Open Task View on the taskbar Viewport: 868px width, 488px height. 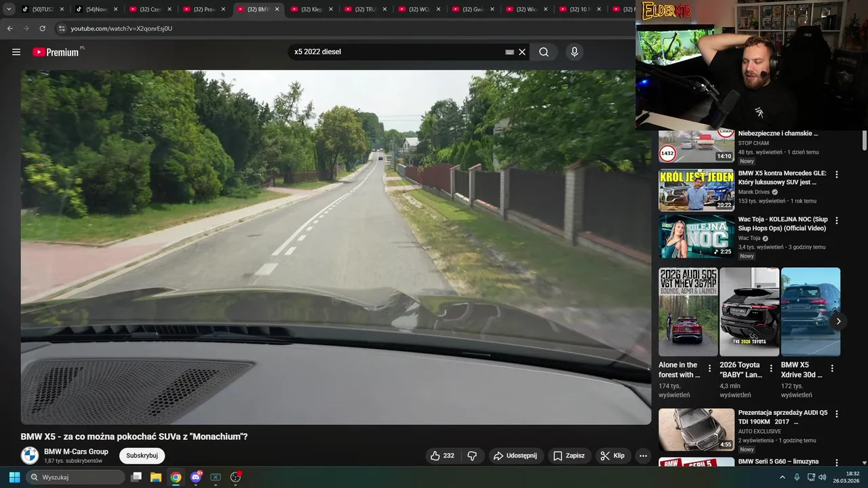tap(136, 477)
